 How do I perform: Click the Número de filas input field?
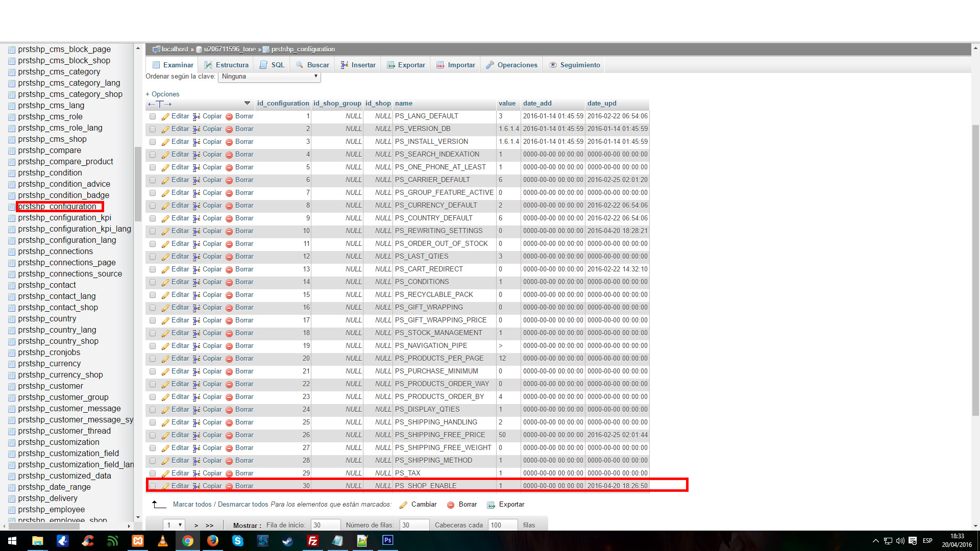[413, 525]
